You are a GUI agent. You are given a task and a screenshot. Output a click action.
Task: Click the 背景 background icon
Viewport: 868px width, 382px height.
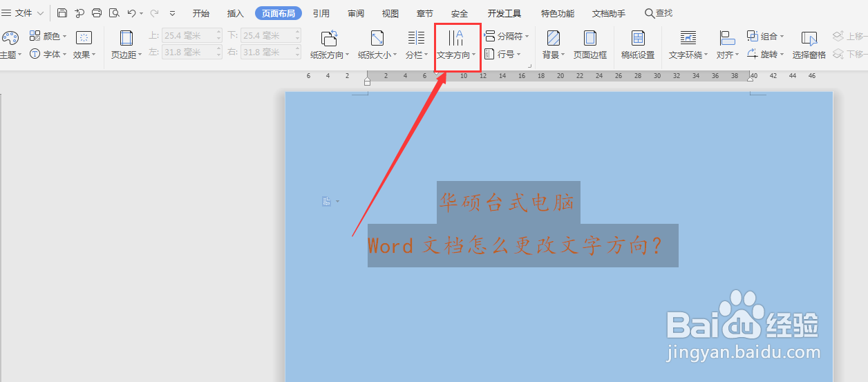click(553, 38)
